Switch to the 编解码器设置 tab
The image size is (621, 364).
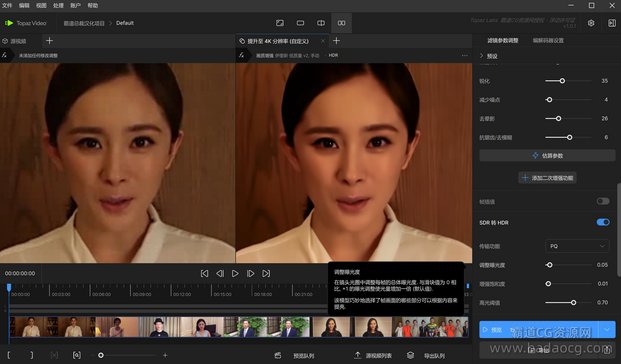point(548,40)
